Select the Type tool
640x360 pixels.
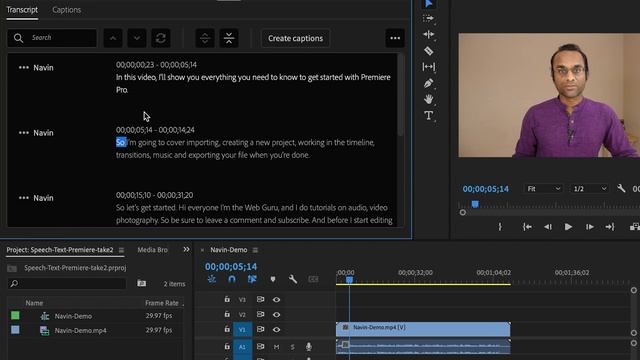428,116
